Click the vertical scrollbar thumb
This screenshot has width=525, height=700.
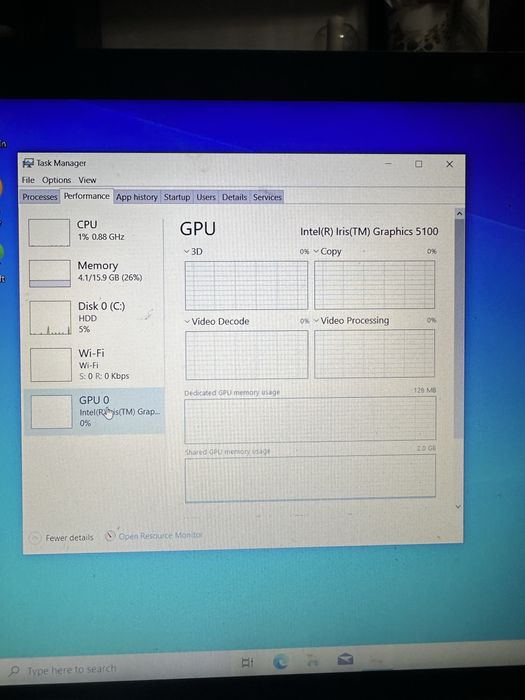[x=459, y=328]
